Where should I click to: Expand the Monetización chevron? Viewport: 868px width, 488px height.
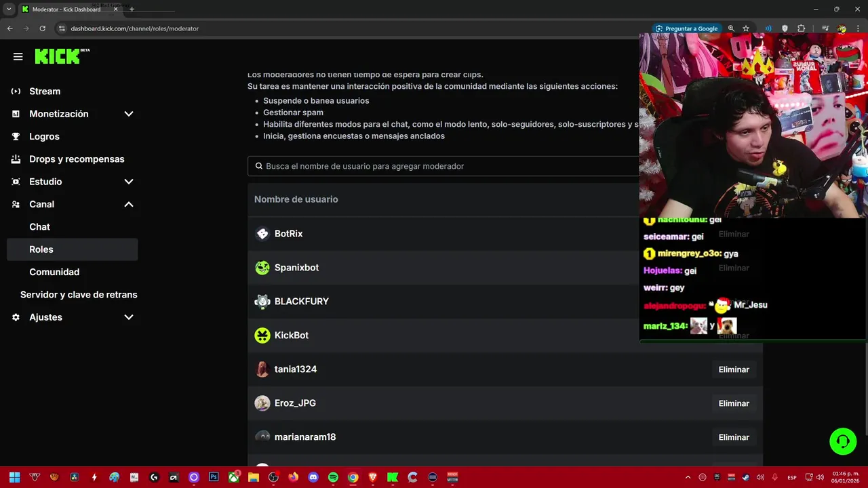click(x=129, y=114)
